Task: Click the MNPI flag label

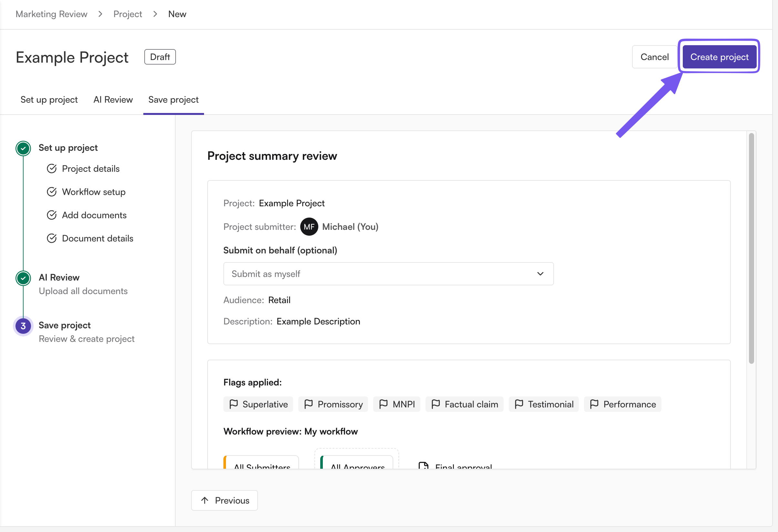Action: 404,404
